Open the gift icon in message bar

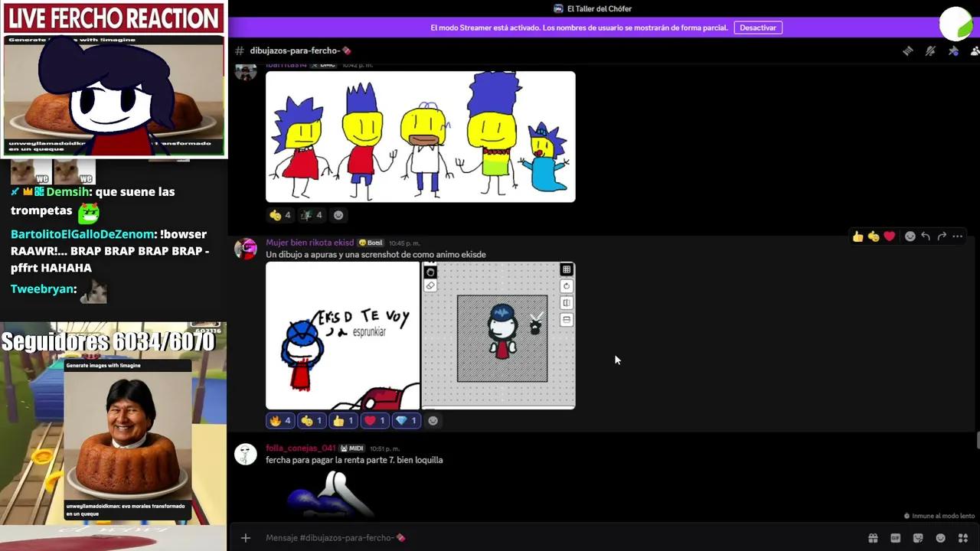click(872, 538)
